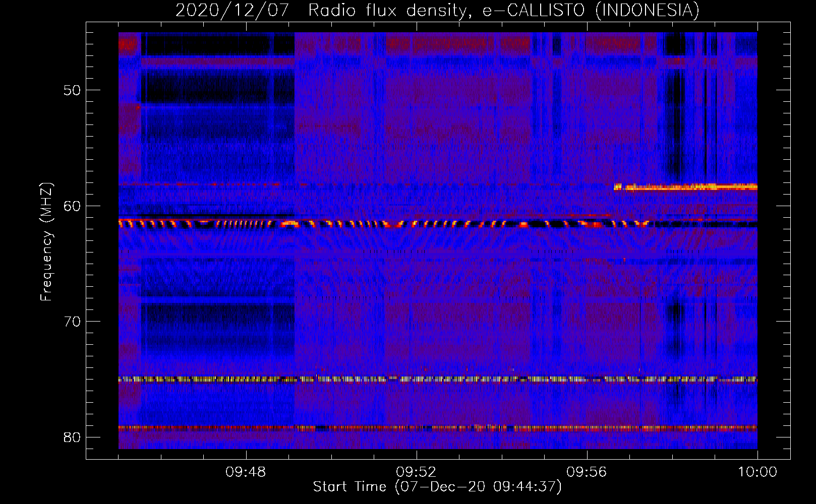Click the "Start Time (07-Dec-20 09:44:37)" label
816x504 pixels.
pos(437,486)
